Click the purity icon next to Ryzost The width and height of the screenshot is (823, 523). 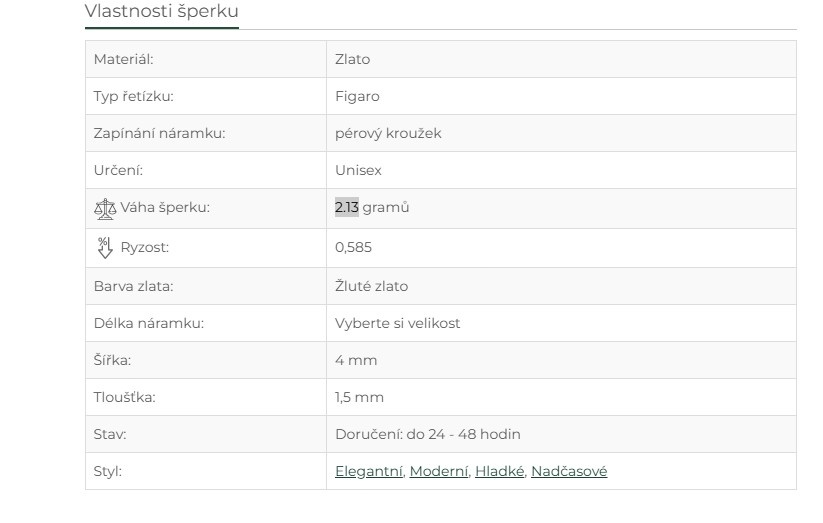(x=105, y=247)
